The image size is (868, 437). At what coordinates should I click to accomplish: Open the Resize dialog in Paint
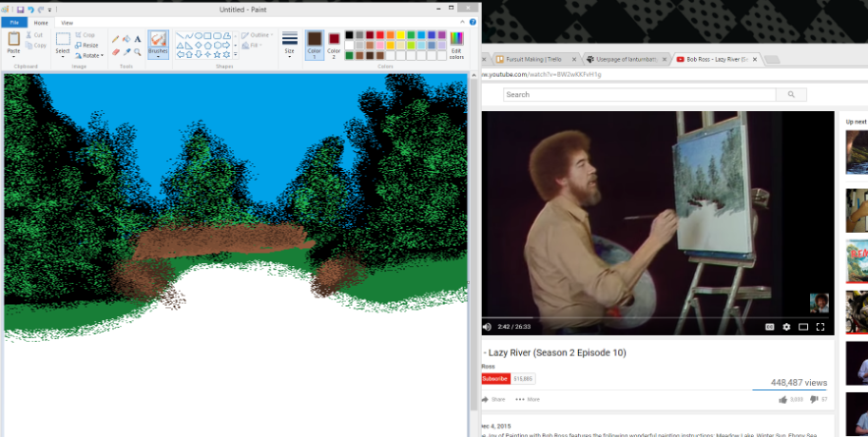point(87,46)
